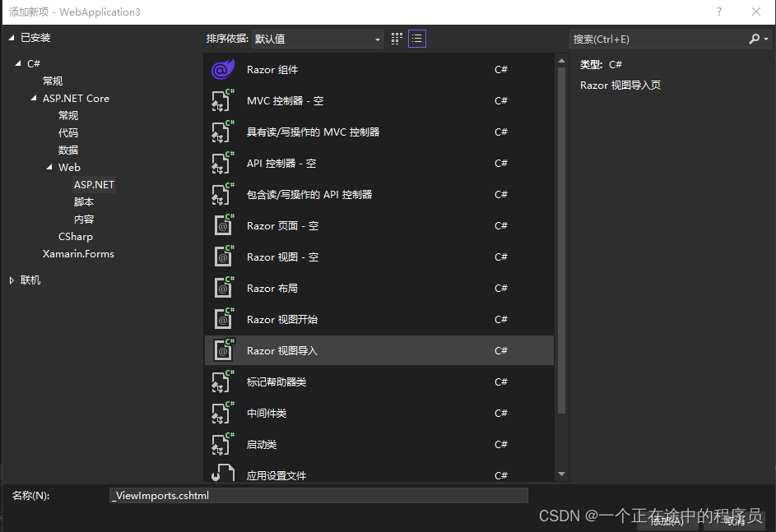Select the API 控制器 - 空 icon

click(x=223, y=163)
